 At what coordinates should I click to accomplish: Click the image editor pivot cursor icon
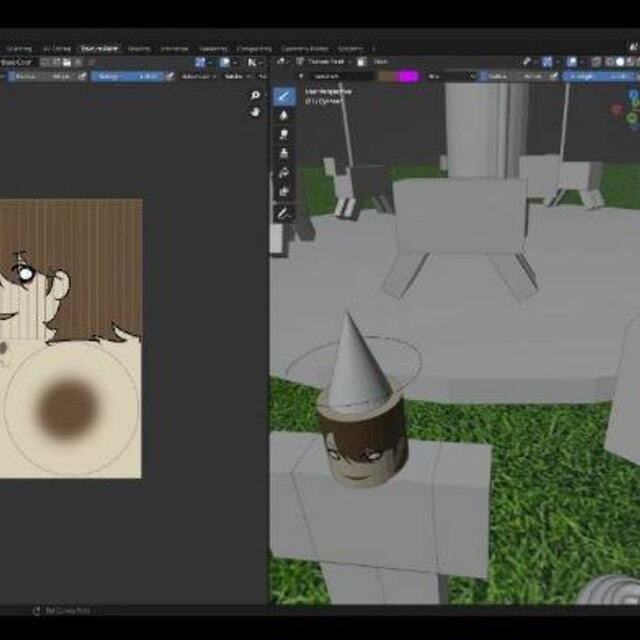(x=252, y=62)
